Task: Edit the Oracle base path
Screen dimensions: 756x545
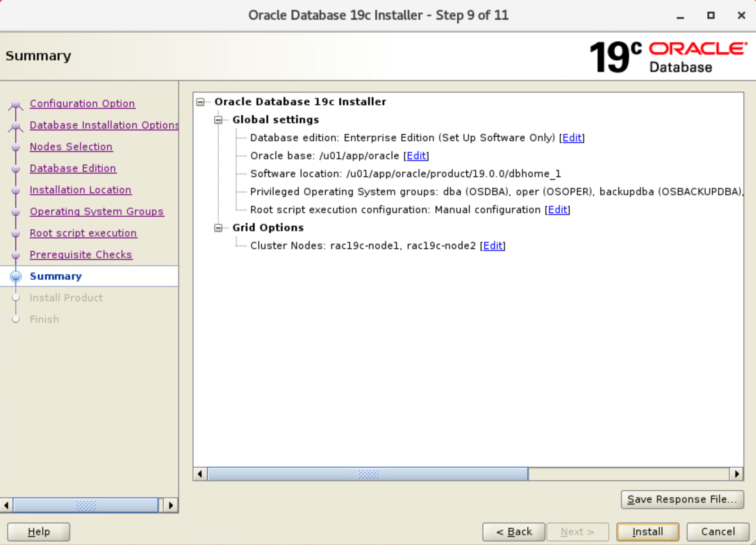Action: (416, 156)
